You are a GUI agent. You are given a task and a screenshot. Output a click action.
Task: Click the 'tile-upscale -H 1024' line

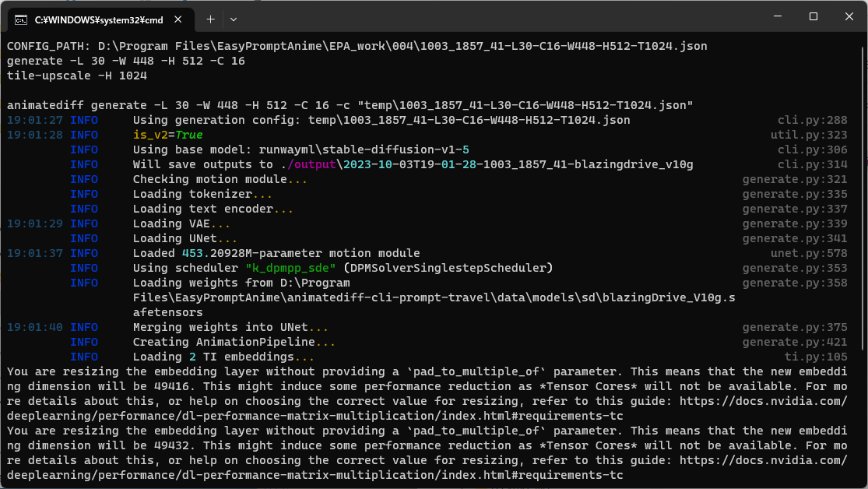tap(77, 76)
